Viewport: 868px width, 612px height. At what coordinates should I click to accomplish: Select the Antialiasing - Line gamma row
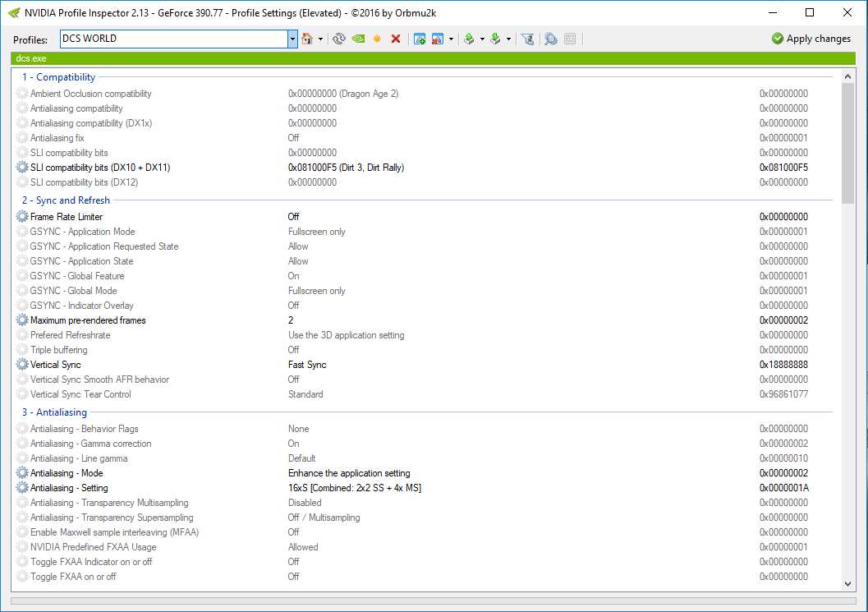[424, 458]
